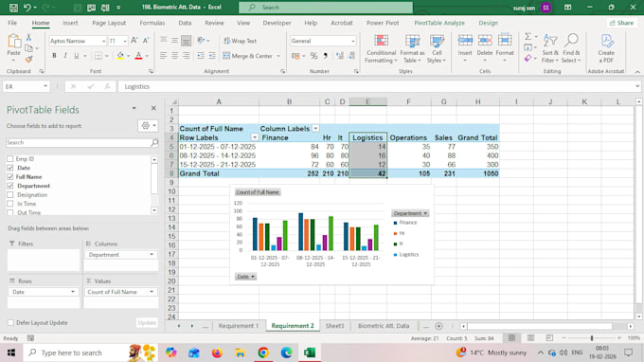The image size is (644, 362).
Task: Open the General number format dropdown
Action: (353, 41)
